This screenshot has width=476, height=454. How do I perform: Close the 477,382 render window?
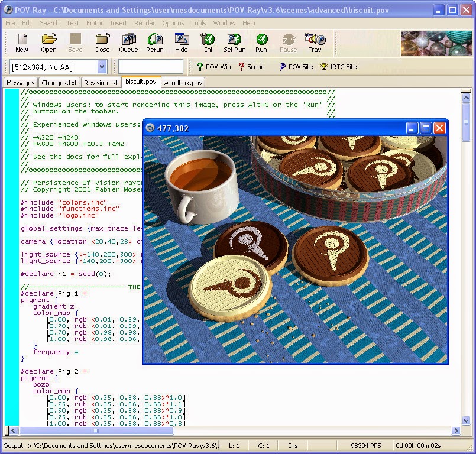[x=439, y=128]
